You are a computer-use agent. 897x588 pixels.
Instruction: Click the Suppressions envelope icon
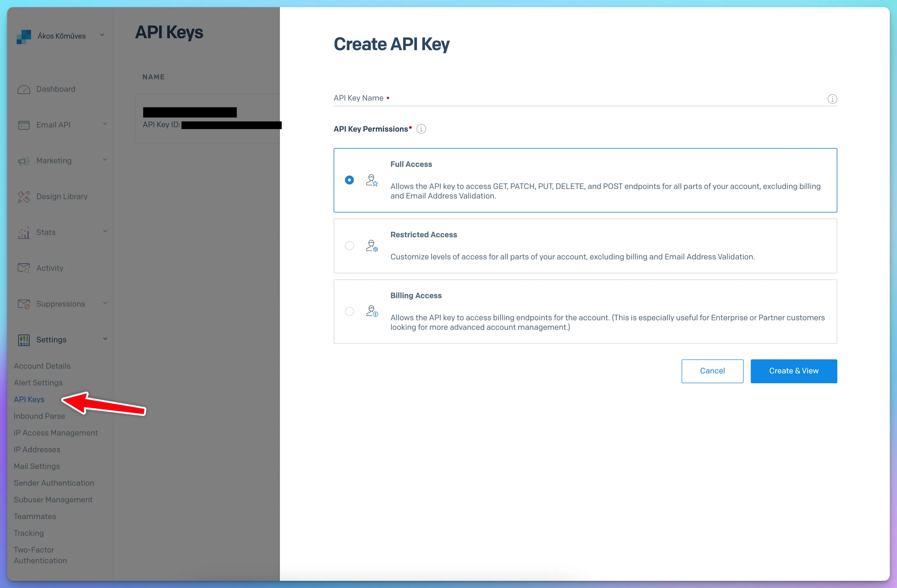[x=24, y=304]
